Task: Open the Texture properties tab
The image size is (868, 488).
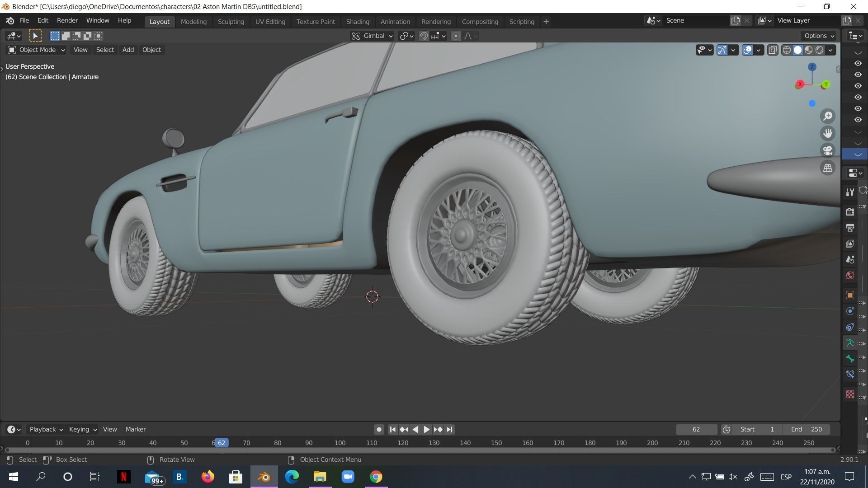Action: coord(850,394)
